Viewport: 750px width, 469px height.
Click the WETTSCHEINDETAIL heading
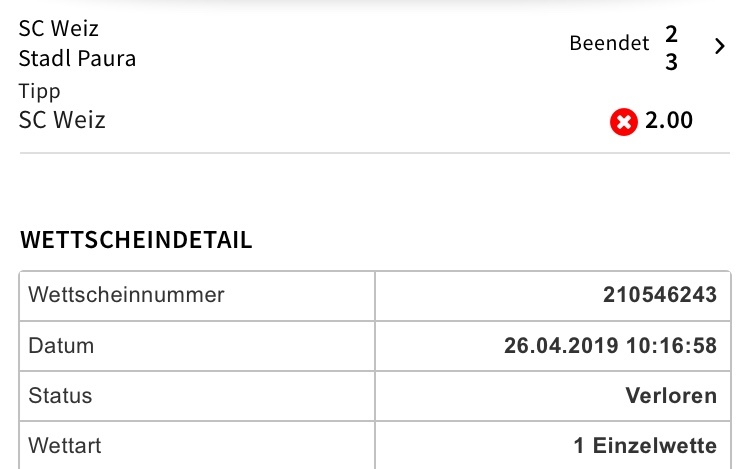click(x=136, y=240)
